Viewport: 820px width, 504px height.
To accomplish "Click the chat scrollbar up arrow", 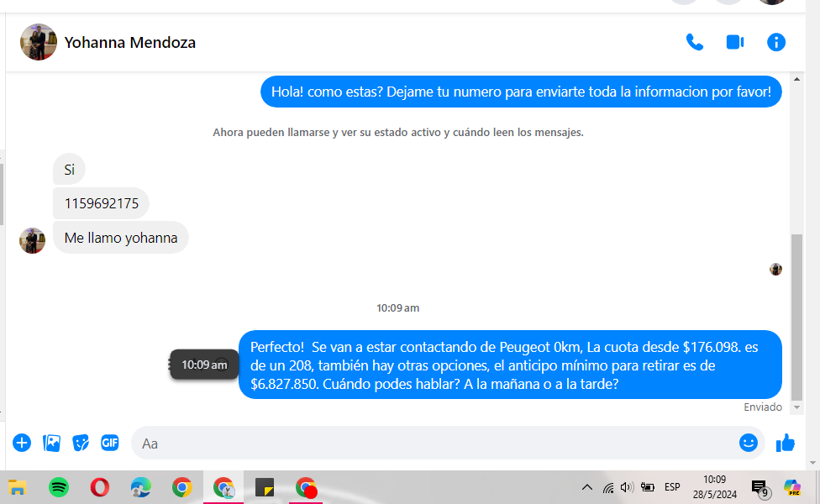I will click(x=796, y=80).
